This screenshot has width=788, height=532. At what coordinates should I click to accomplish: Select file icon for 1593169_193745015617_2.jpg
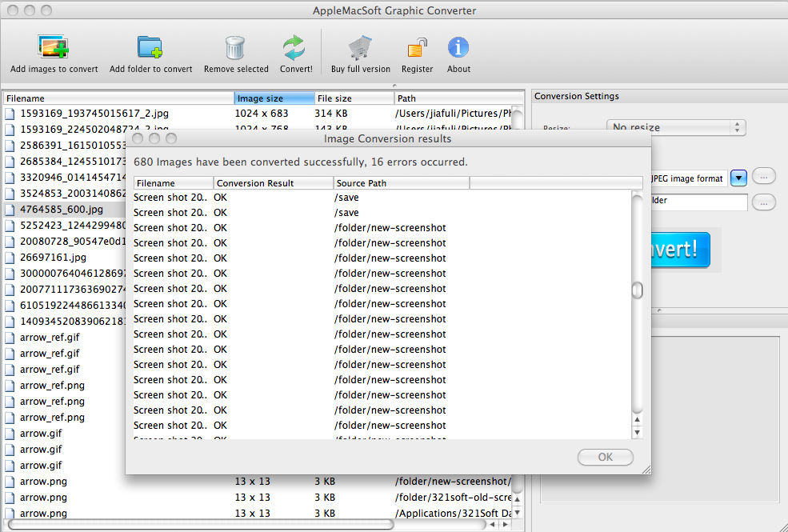(10, 114)
